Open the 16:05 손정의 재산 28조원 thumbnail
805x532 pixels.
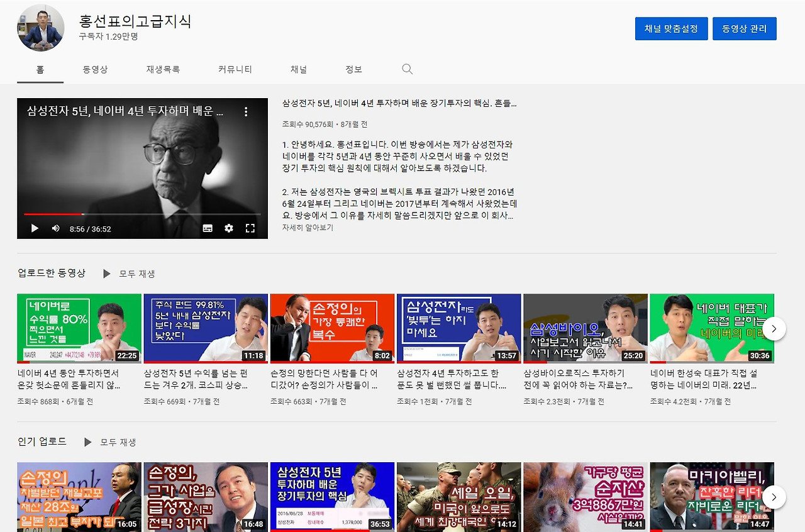click(79, 497)
